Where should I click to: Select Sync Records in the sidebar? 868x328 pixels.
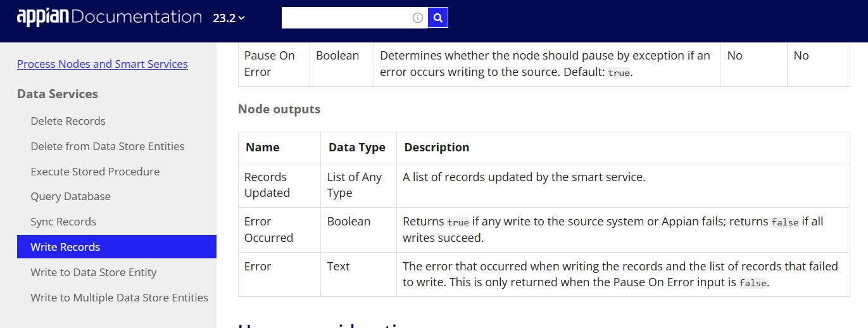pos(63,222)
